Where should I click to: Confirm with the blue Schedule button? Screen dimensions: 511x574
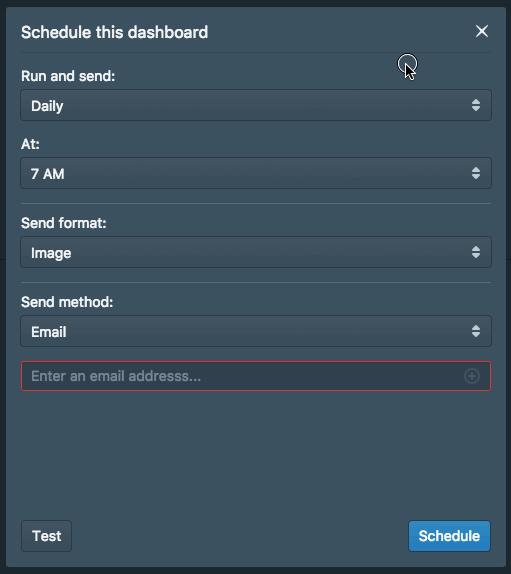(x=449, y=536)
